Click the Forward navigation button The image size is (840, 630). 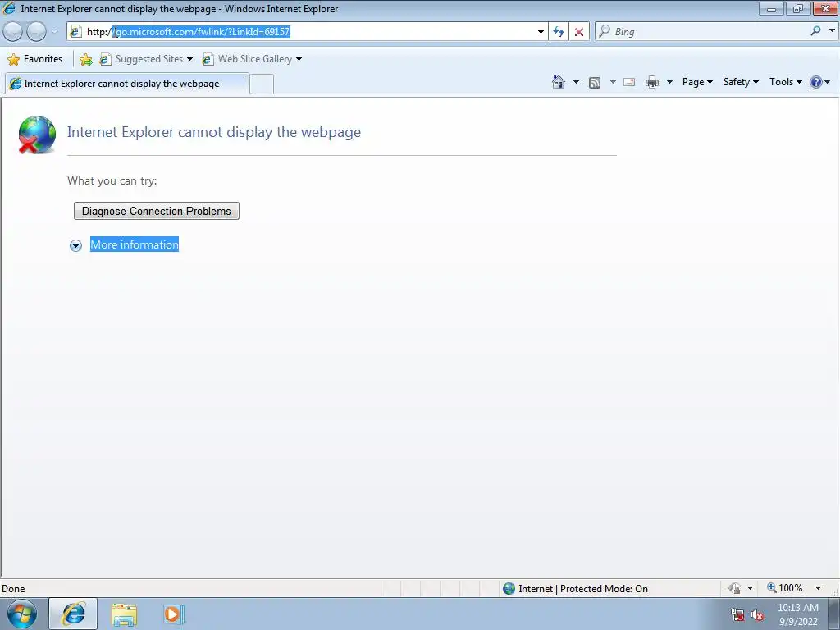[x=36, y=32]
